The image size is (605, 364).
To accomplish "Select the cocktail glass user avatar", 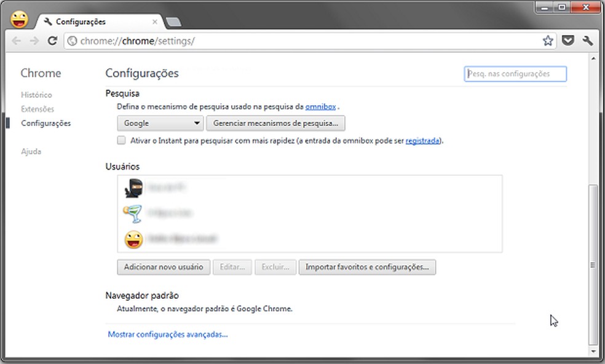I will [x=134, y=213].
